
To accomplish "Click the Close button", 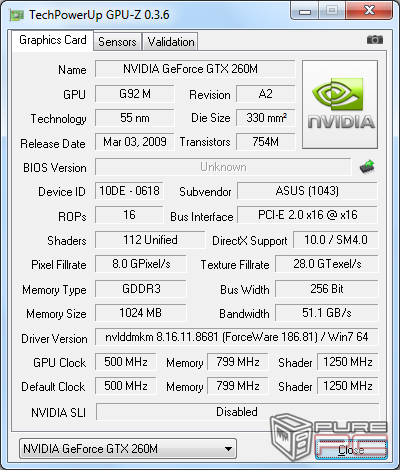I will click(x=351, y=450).
